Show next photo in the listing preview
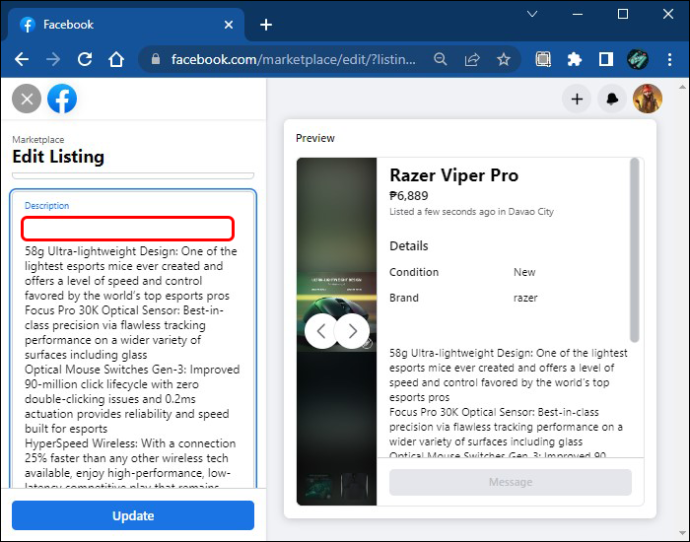 point(352,331)
